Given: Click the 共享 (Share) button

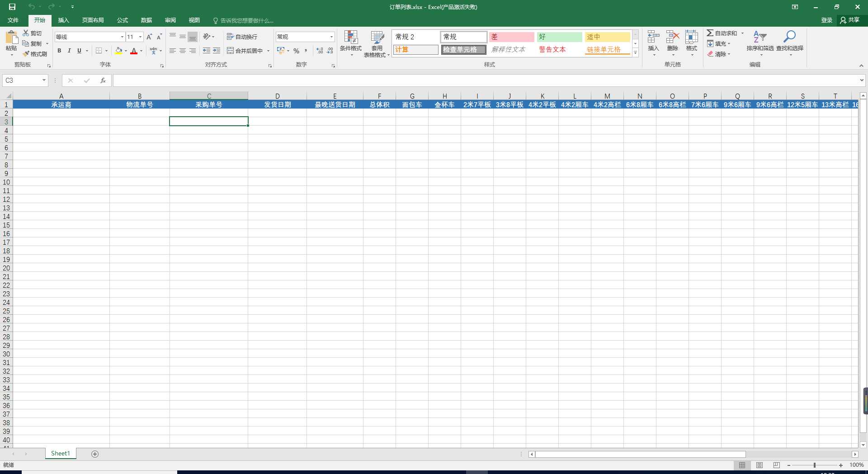Looking at the screenshot, I should pos(850,20).
